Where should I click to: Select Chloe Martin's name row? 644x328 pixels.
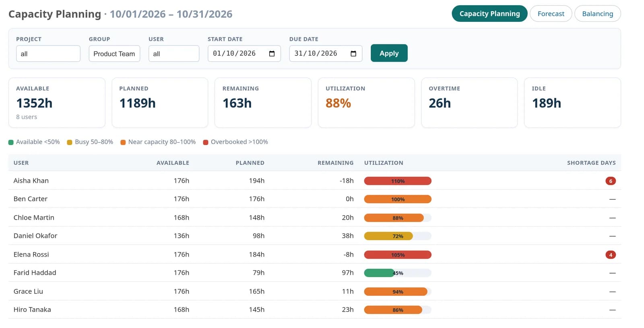34,218
